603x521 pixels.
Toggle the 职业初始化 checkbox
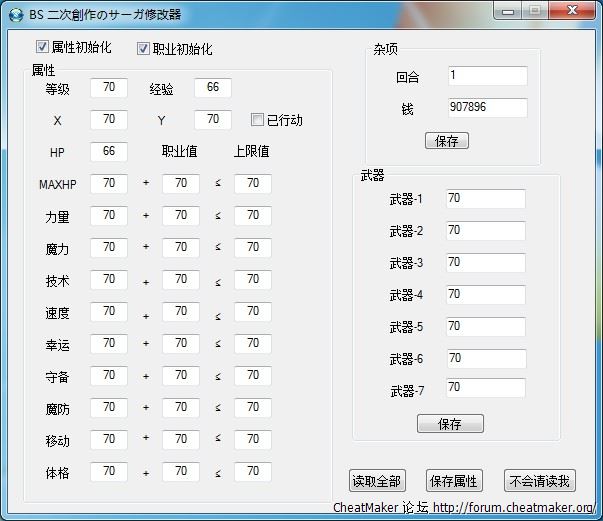(x=143, y=48)
